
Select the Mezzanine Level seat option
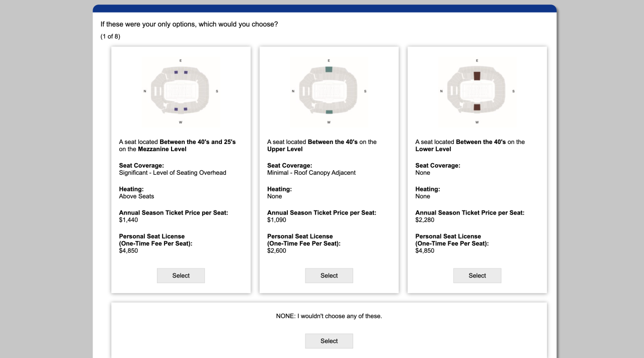[x=181, y=275]
